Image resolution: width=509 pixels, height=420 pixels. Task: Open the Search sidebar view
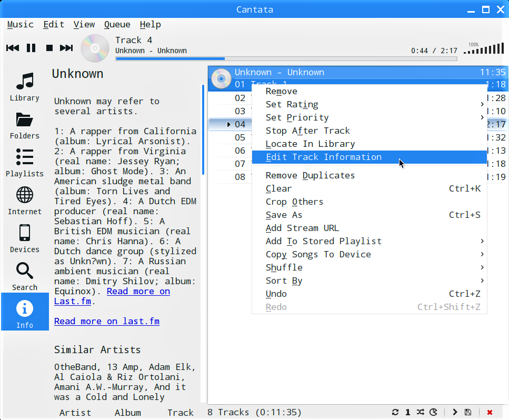[25, 277]
